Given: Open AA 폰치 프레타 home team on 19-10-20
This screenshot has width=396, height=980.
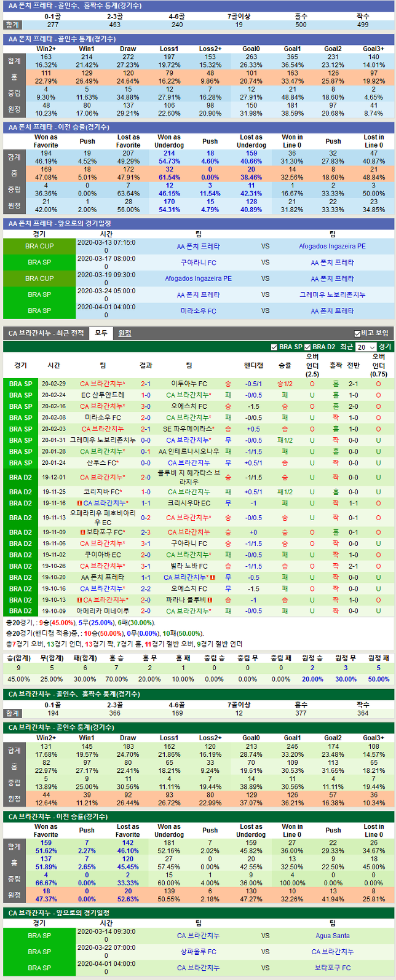Looking at the screenshot, I should 103,577.
